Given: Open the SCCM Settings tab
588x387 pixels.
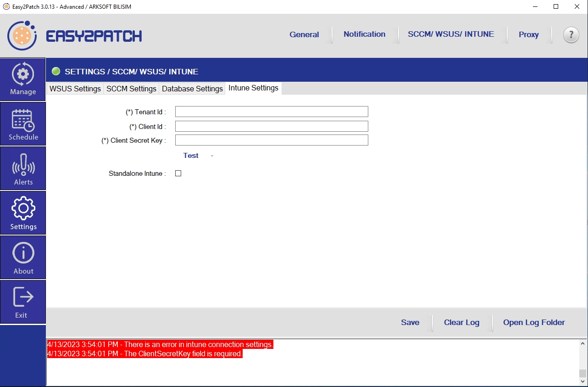Looking at the screenshot, I should coord(131,89).
